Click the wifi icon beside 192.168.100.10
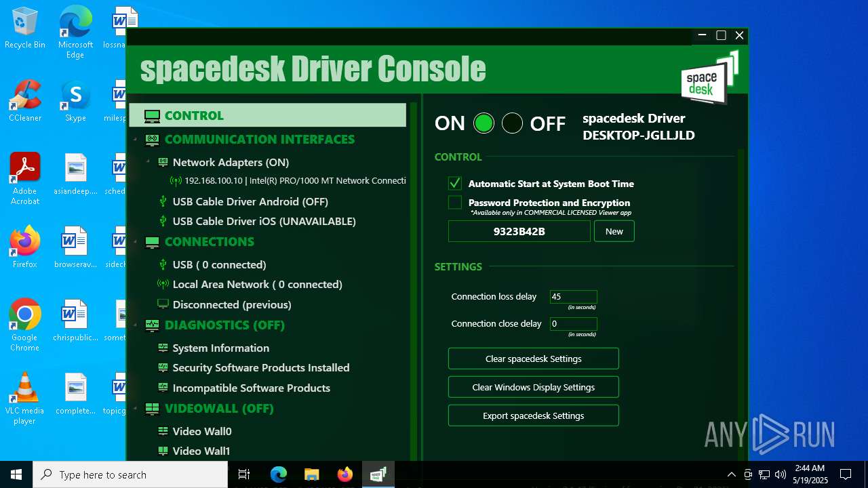Image resolution: width=868 pixels, height=488 pixels. (x=176, y=181)
